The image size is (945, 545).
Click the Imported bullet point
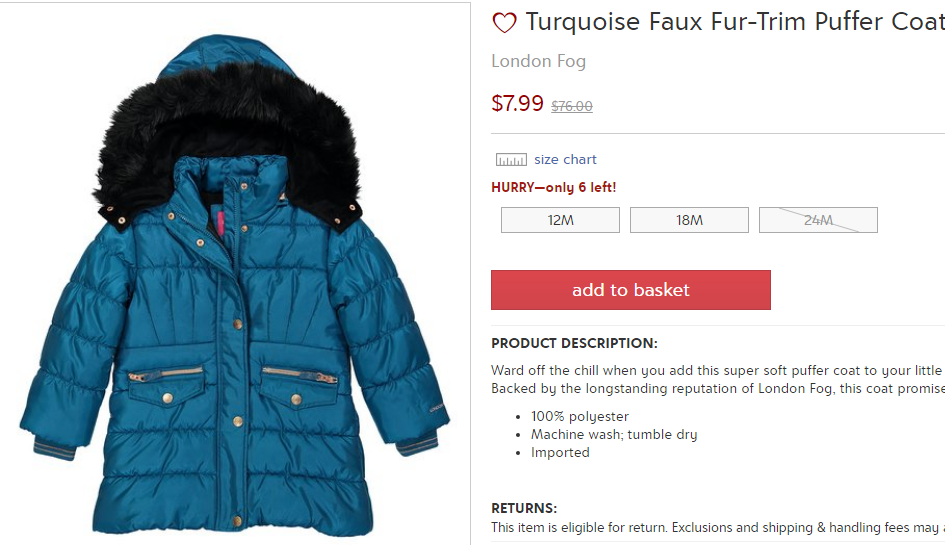click(560, 453)
